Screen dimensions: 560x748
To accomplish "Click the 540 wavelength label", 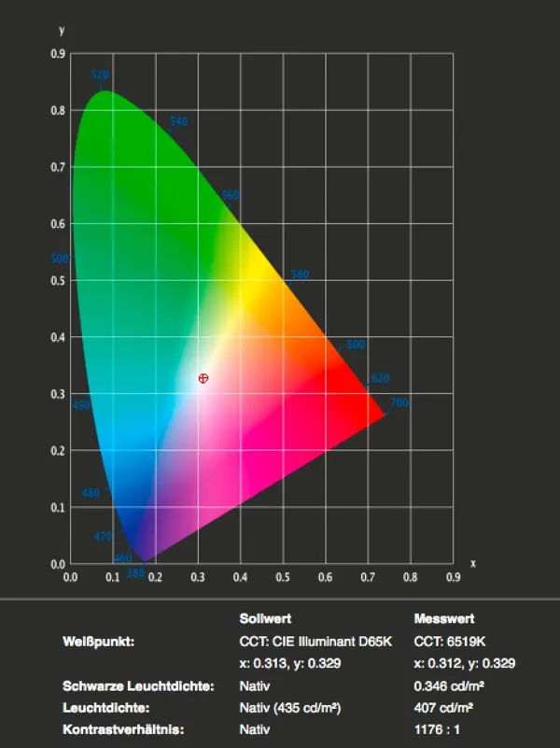I will [178, 121].
